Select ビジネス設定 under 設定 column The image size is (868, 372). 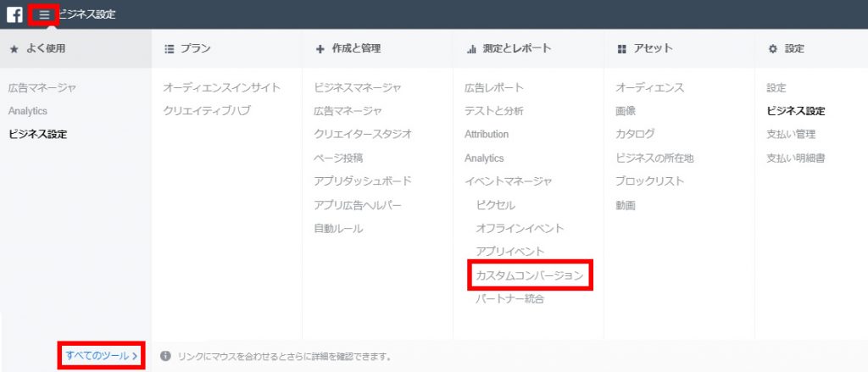796,111
